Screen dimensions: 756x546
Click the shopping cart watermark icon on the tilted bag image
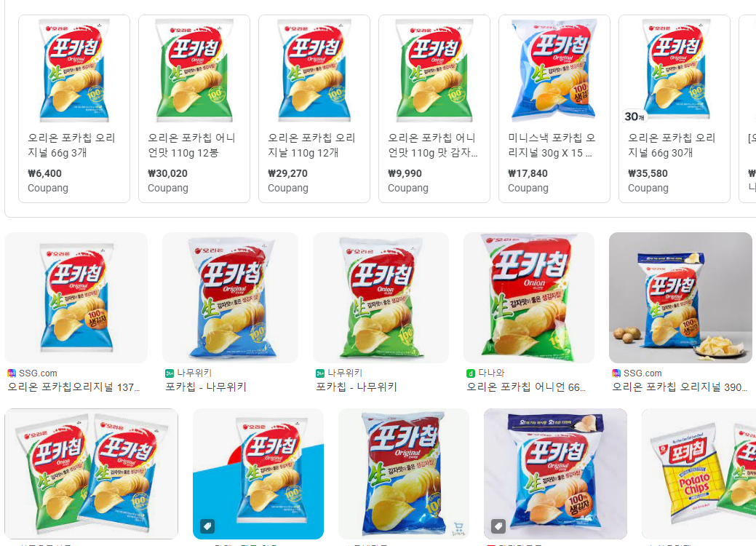pyautogui.click(x=458, y=529)
